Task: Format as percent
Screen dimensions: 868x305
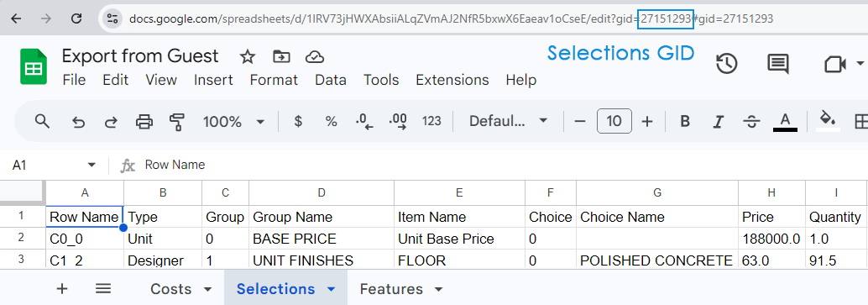Action: (331, 121)
